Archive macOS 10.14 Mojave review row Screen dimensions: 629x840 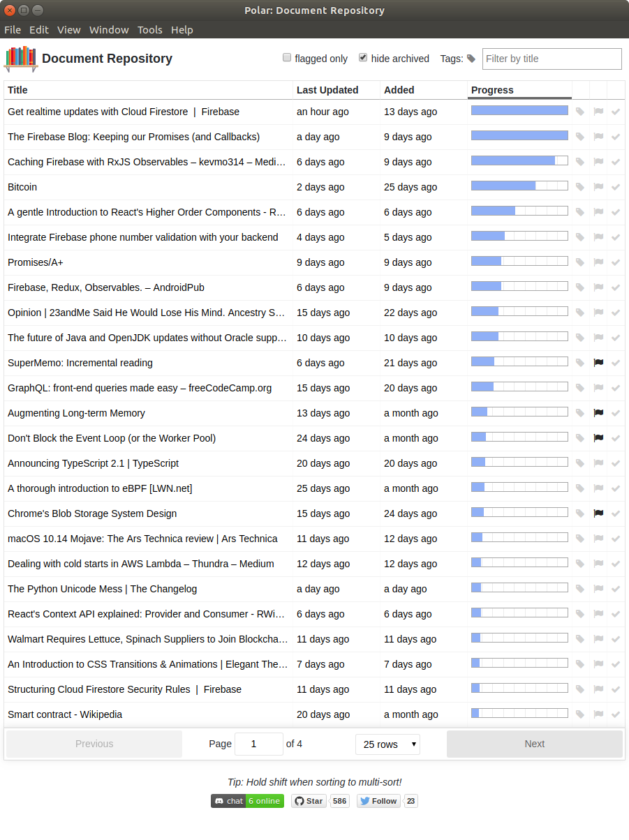point(616,539)
